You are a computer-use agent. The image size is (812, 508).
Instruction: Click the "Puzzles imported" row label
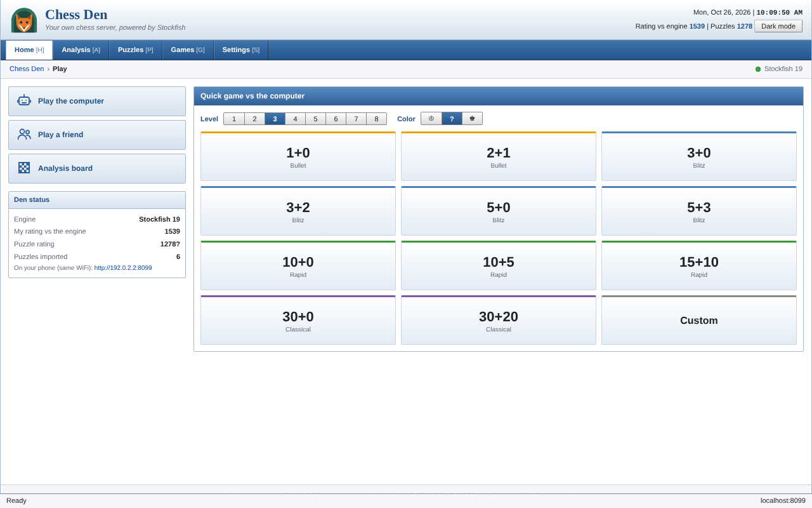[x=41, y=257]
